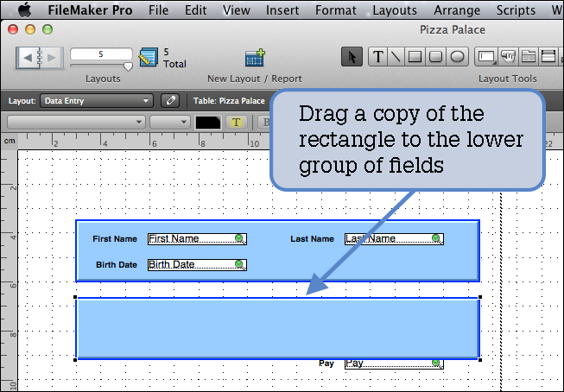Screen dimensions: 564x392
Task: Select the Button tool
Action: point(508,57)
